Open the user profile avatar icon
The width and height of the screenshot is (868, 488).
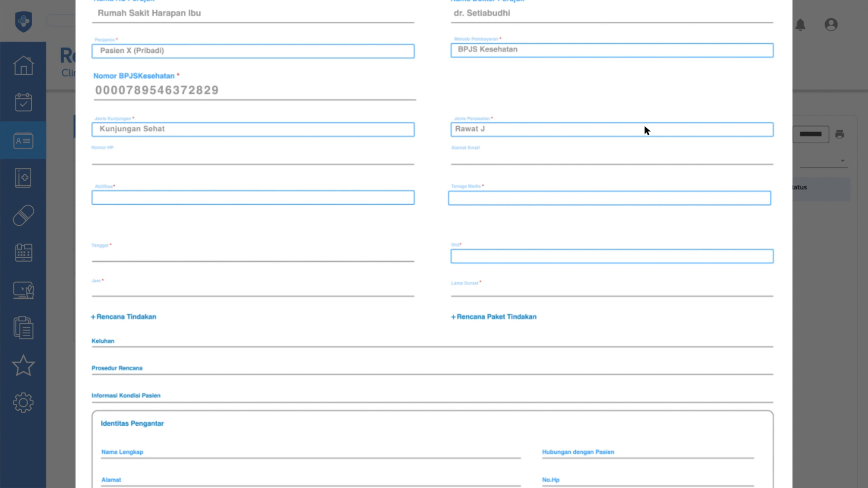[831, 25]
